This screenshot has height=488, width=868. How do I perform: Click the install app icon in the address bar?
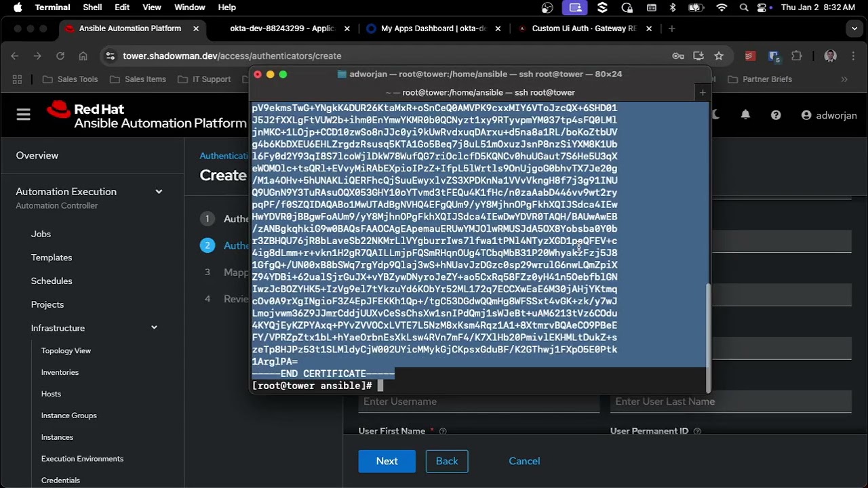click(698, 56)
